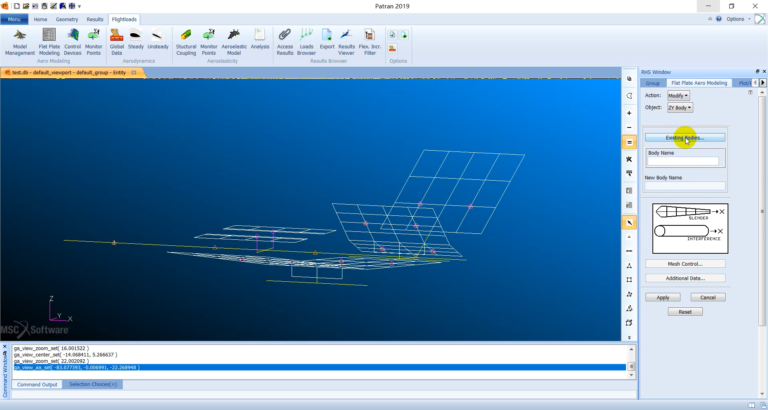
Task: Click Additional Data button
Action: pos(685,278)
